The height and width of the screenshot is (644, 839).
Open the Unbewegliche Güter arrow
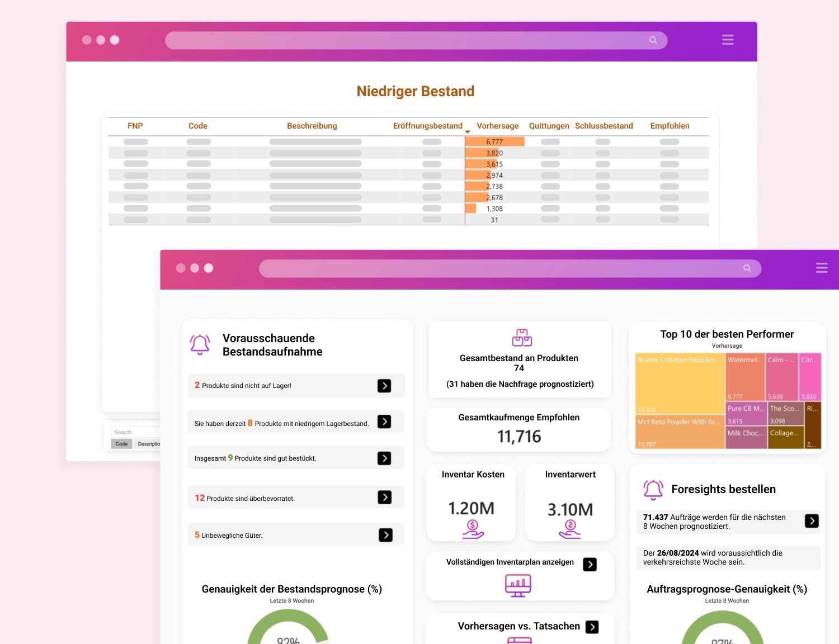tap(385, 535)
